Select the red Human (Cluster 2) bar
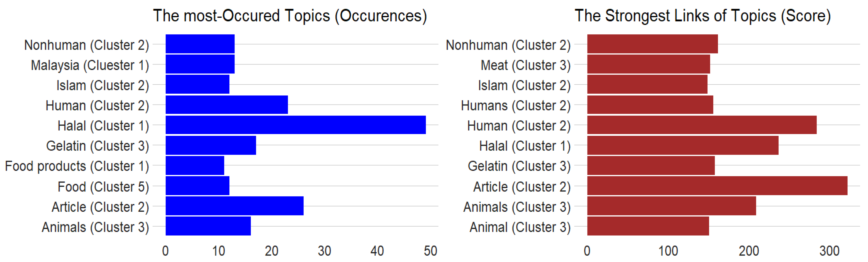 [702, 125]
